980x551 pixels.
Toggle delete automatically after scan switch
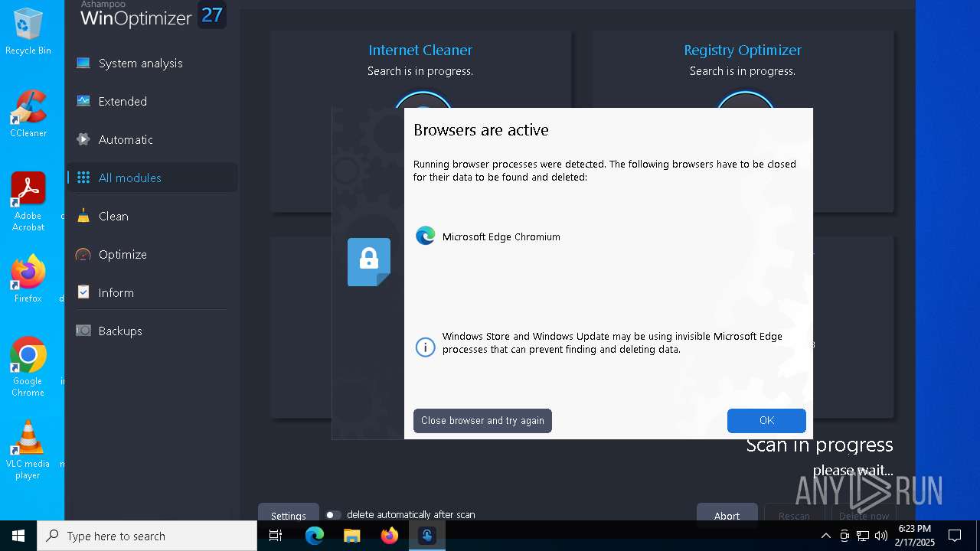click(333, 515)
